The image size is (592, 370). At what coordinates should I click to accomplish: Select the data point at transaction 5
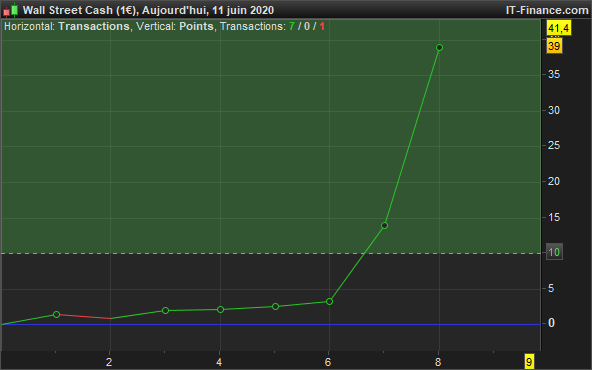tap(276, 307)
